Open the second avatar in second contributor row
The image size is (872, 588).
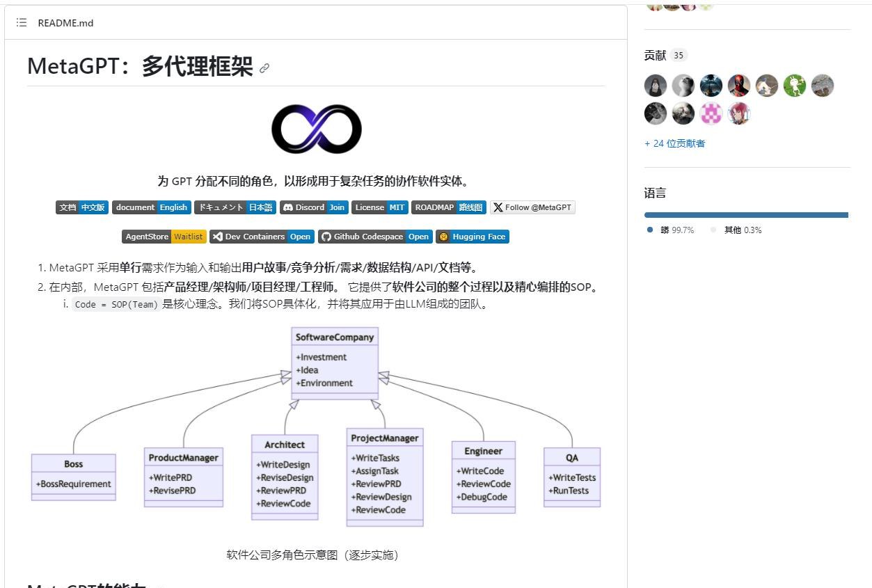(683, 113)
